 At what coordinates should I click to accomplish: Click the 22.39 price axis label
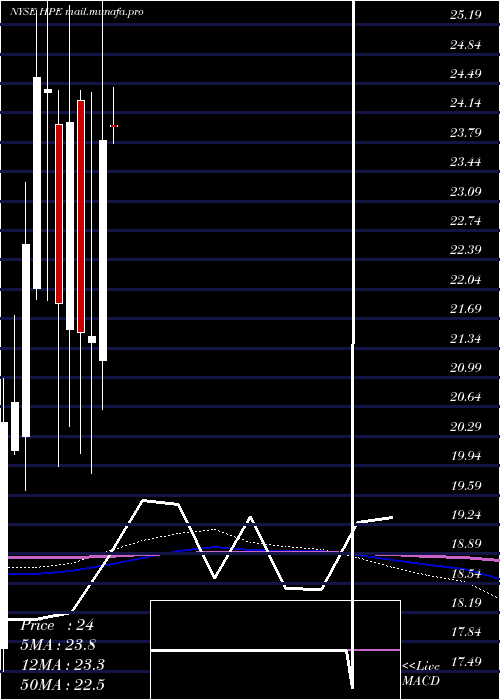click(x=465, y=250)
